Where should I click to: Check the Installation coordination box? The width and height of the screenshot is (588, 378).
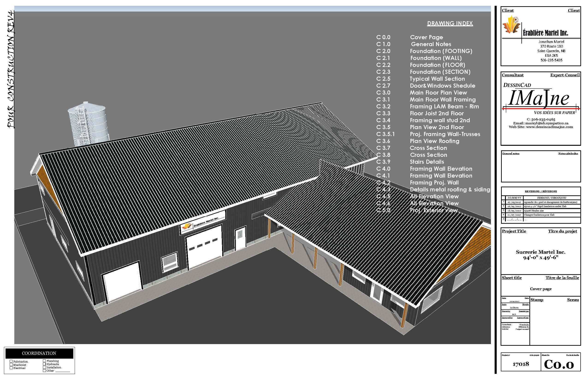click(x=45, y=367)
